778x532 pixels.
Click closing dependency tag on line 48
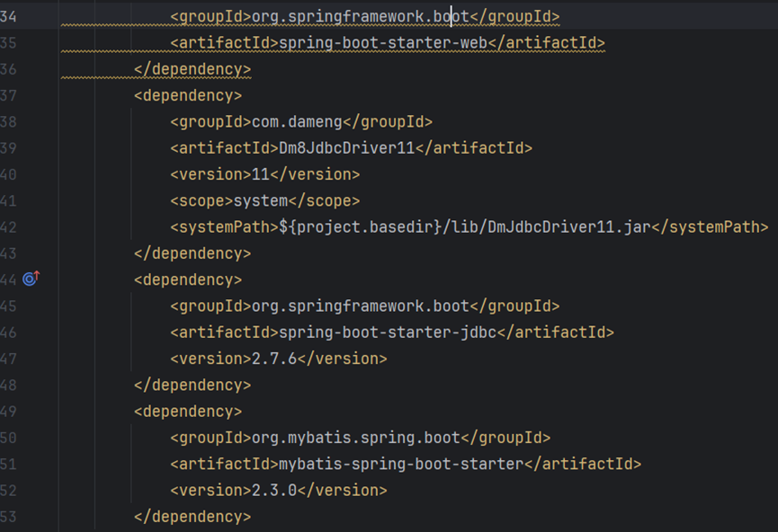tap(192, 385)
